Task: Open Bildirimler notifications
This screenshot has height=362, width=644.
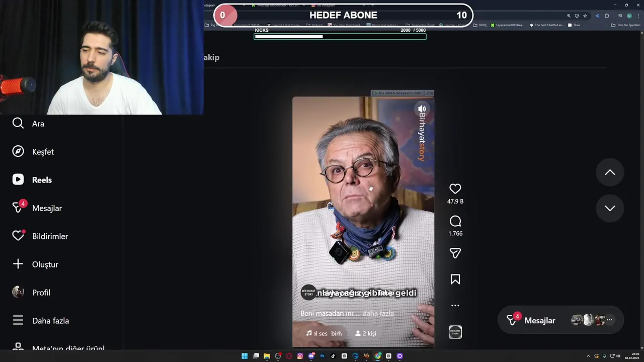Action: (x=40, y=236)
